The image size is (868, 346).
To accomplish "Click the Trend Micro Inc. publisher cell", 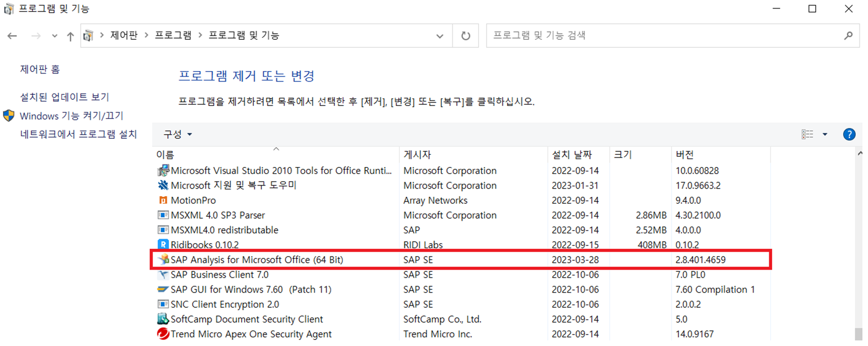I will 437,334.
